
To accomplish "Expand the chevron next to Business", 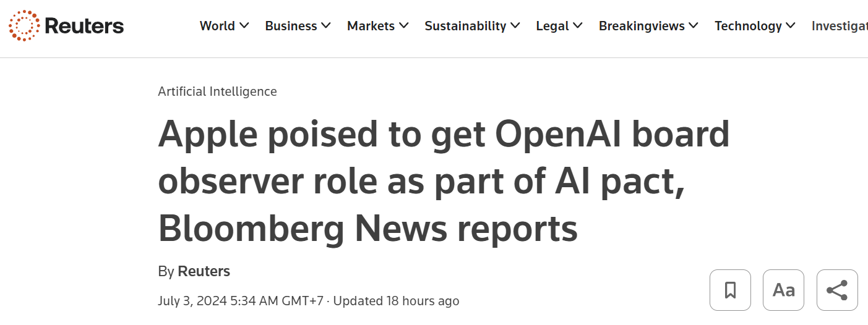I will [326, 26].
